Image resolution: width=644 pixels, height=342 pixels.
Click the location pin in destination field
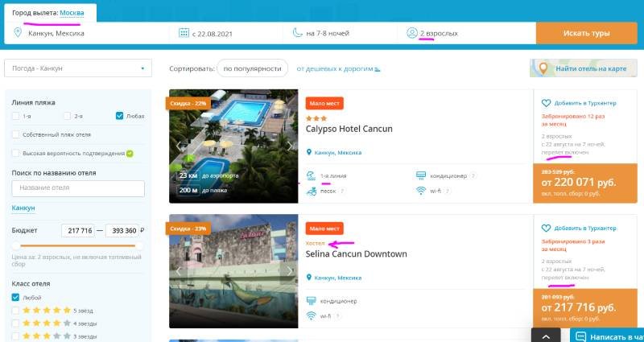click(x=18, y=33)
